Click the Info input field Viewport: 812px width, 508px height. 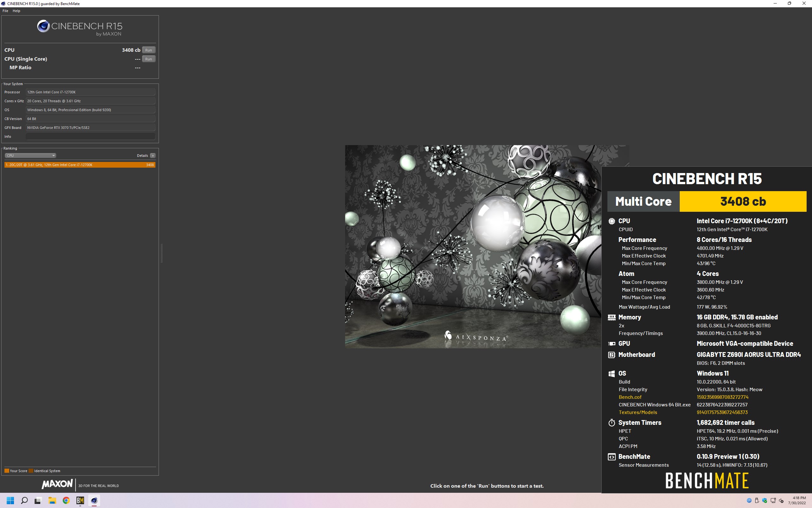click(x=90, y=137)
